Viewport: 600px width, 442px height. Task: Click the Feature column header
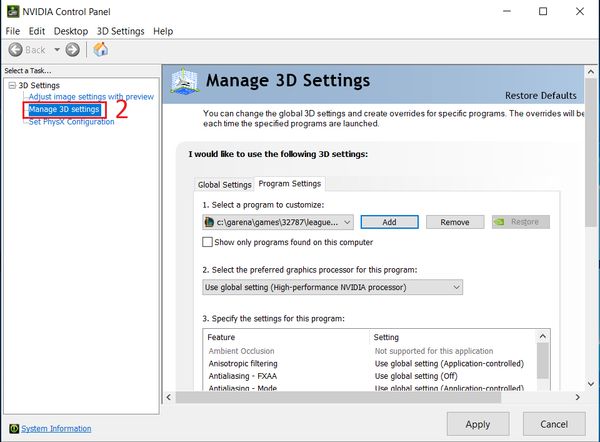[286, 337]
